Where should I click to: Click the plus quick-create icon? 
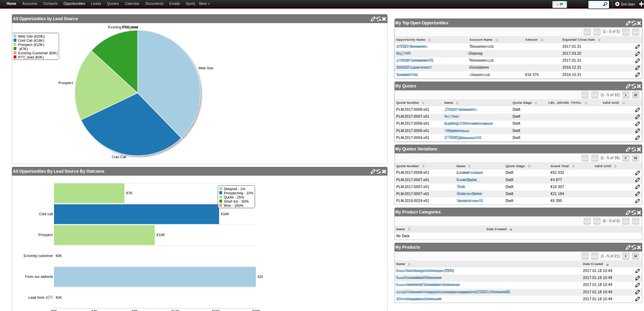click(x=641, y=4)
